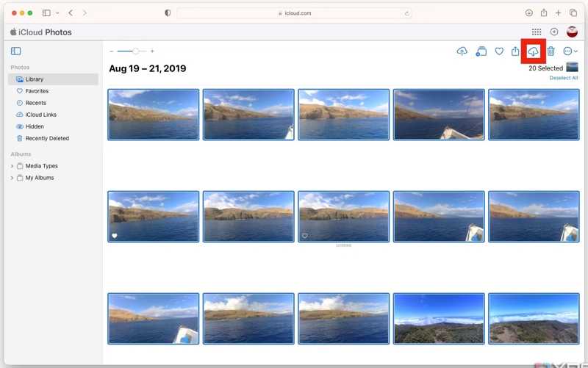Toggle the Safari sidebar button
Viewport: 588px width, 368px height.
point(46,13)
